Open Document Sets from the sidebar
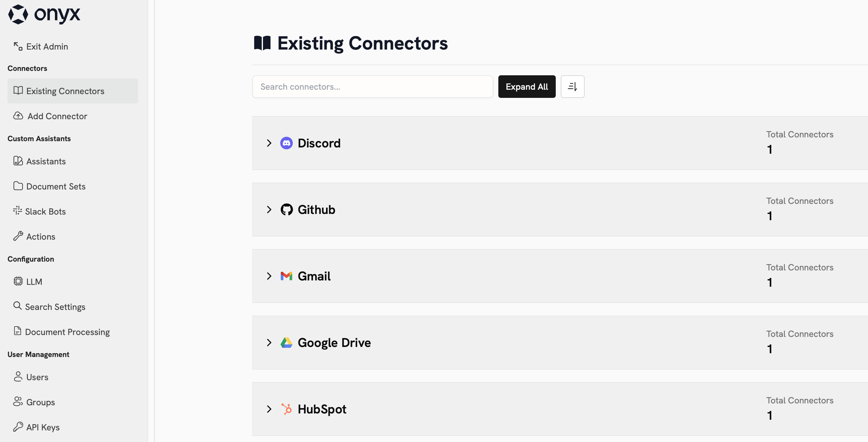868x442 pixels. [56, 186]
